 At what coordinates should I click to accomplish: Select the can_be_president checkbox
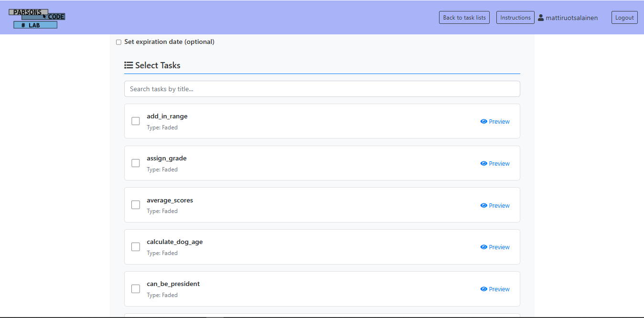click(136, 288)
